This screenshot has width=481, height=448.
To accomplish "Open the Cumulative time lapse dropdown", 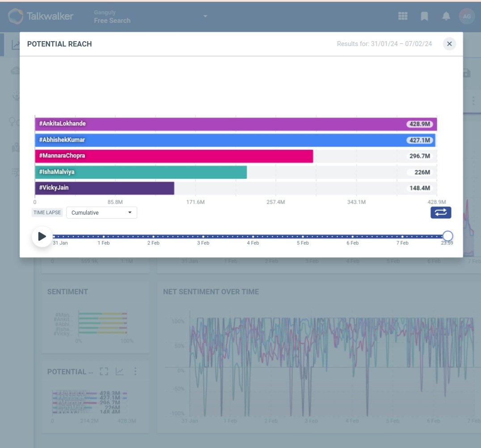I will pyautogui.click(x=101, y=213).
